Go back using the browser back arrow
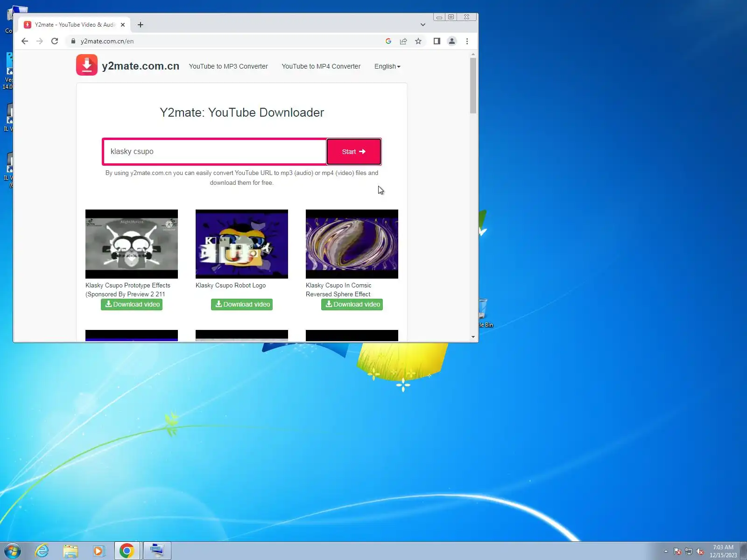Image resolution: width=747 pixels, height=560 pixels. pos(25,41)
